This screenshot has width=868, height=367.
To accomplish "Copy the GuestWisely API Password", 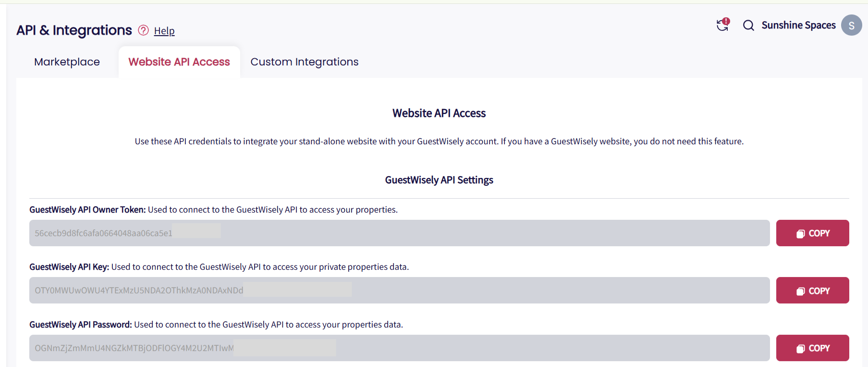I will pyautogui.click(x=812, y=348).
